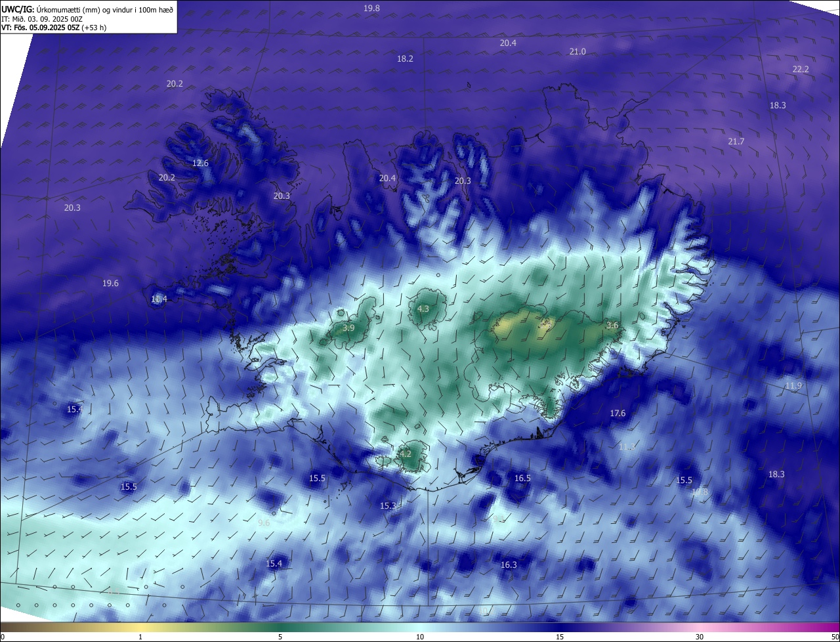Click the color scale tick label 0
The width and height of the screenshot is (840, 642).
coord(3,637)
